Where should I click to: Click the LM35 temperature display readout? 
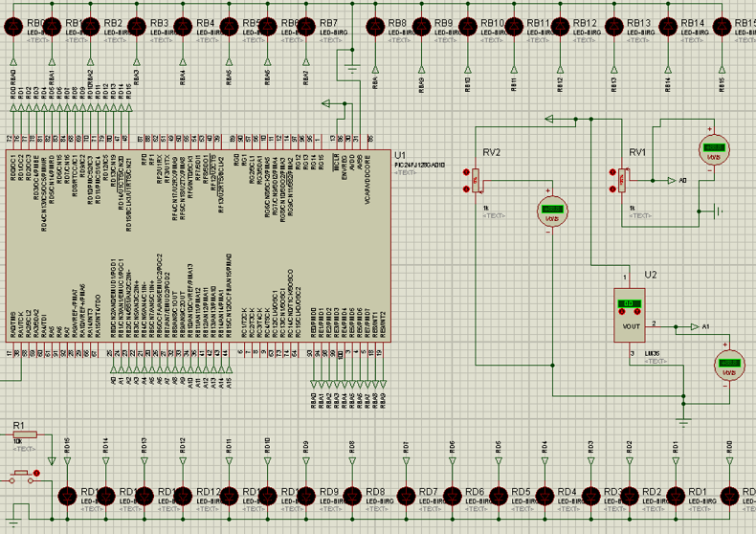[630, 304]
